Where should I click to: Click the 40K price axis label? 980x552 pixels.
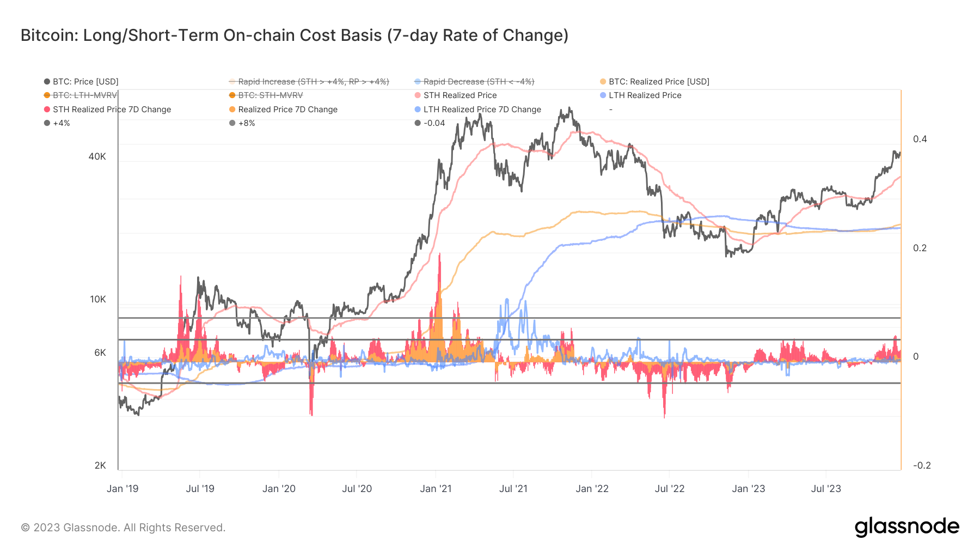point(97,157)
